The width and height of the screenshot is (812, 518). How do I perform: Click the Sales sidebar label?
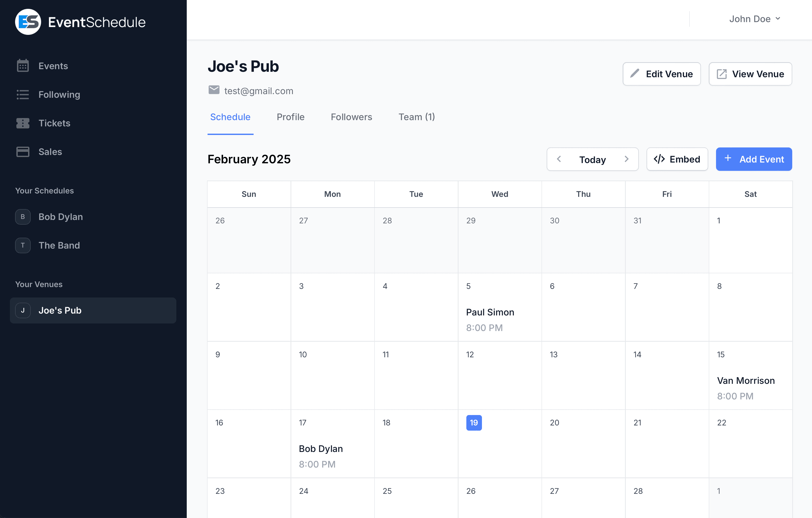coord(50,152)
